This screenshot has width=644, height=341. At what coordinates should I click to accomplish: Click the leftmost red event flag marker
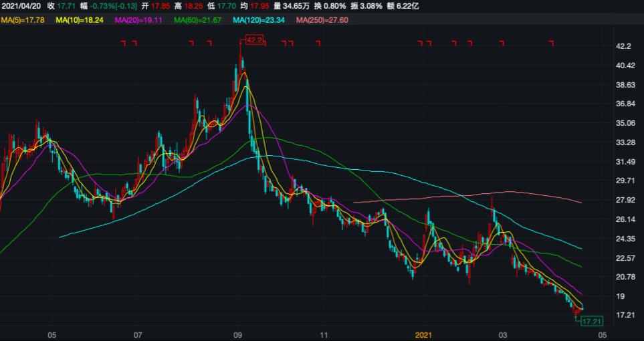point(123,43)
